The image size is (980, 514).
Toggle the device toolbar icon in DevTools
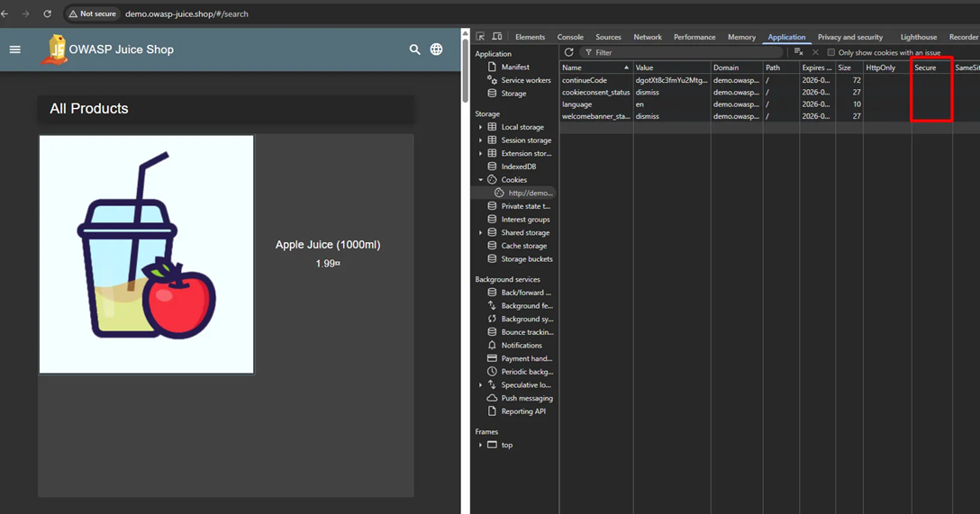pyautogui.click(x=497, y=37)
